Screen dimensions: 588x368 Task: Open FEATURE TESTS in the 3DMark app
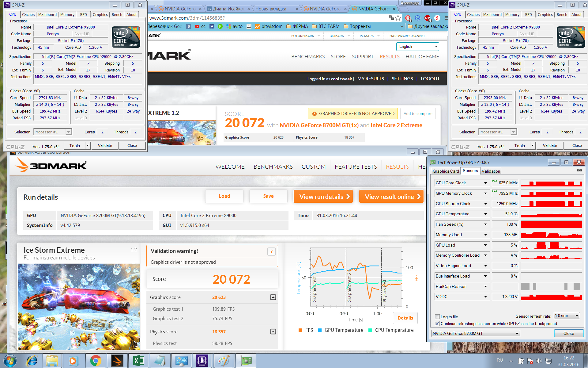pyautogui.click(x=356, y=167)
